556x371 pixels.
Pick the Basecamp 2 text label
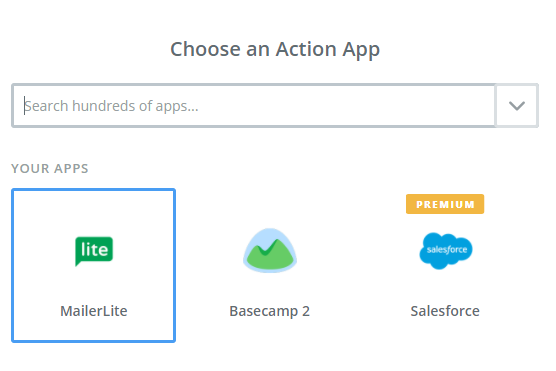coord(269,311)
